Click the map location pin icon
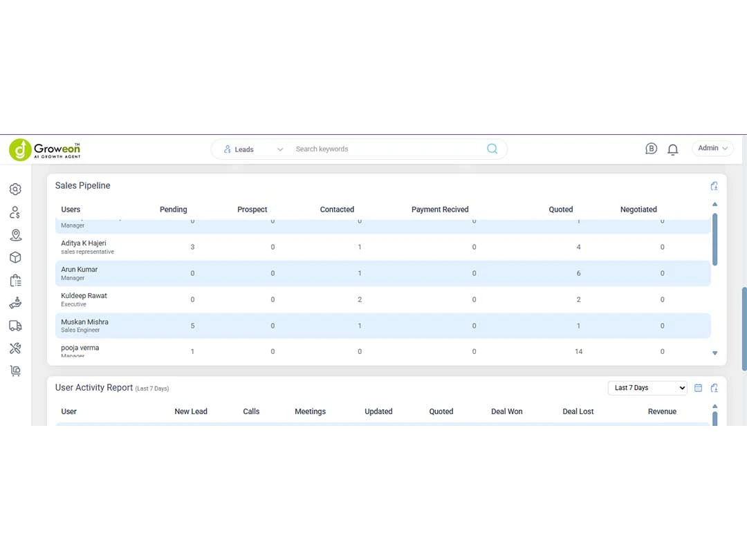Viewport: 747px width, 560px height. tap(15, 235)
